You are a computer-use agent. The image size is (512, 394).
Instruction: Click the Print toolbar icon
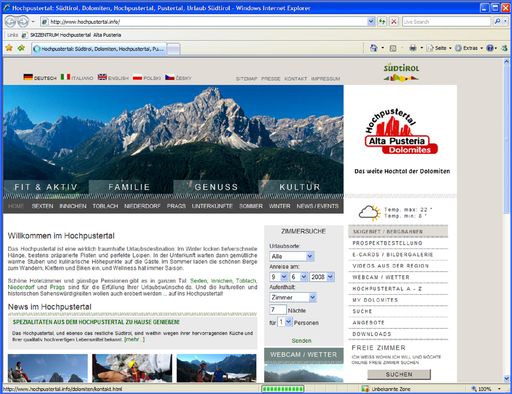click(x=413, y=48)
